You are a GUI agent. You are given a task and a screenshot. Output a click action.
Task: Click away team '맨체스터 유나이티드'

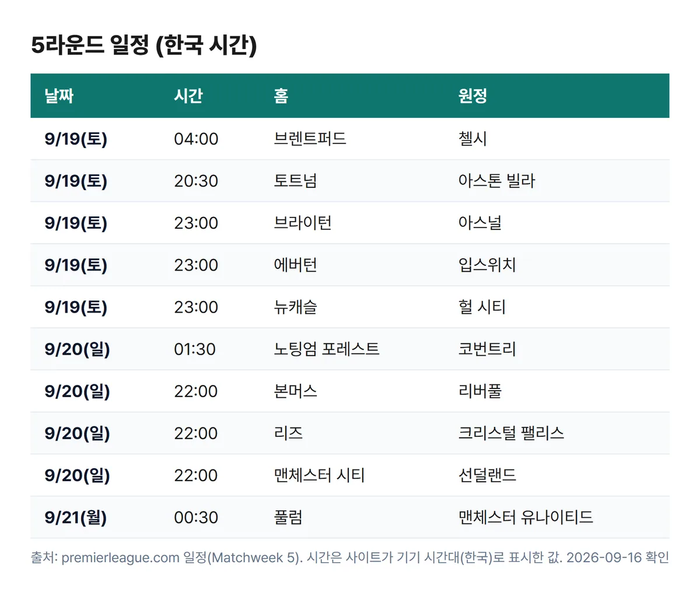526,517
